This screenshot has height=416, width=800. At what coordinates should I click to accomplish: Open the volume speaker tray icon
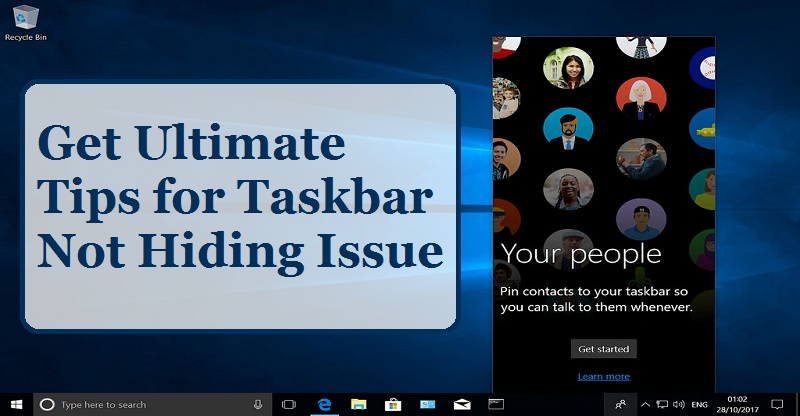coord(679,405)
